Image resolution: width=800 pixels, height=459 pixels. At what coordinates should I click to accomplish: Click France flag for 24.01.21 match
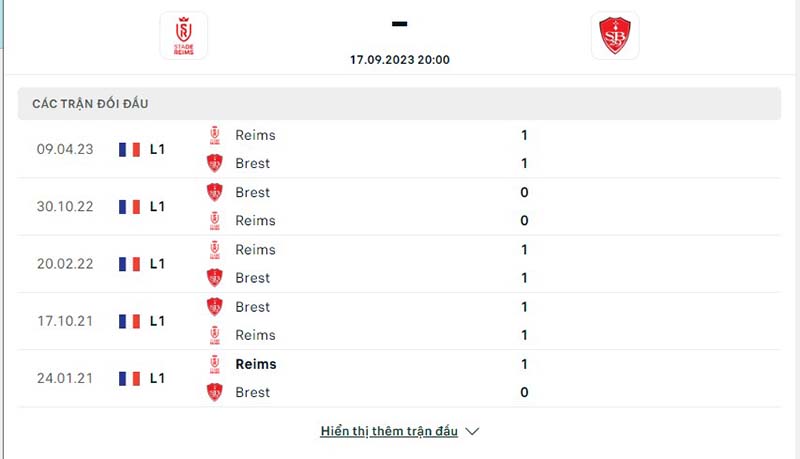129,378
